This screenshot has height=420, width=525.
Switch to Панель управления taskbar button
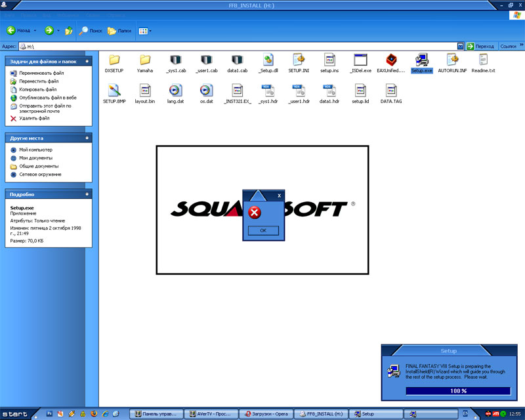156,414
